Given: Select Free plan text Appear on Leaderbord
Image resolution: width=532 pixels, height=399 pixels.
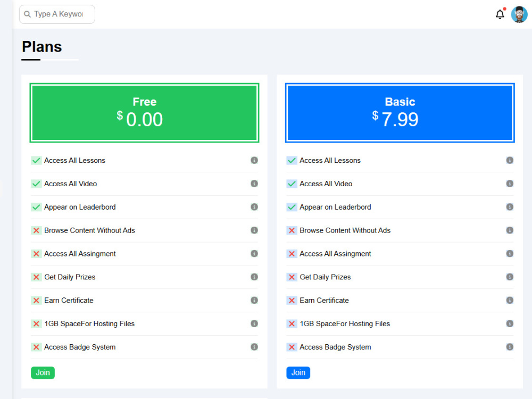Looking at the screenshot, I should pos(80,207).
